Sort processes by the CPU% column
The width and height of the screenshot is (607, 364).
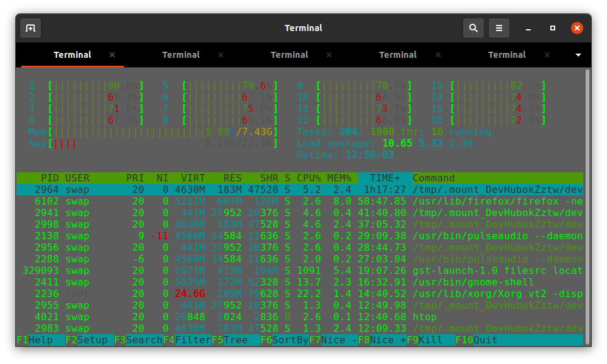pyautogui.click(x=308, y=178)
